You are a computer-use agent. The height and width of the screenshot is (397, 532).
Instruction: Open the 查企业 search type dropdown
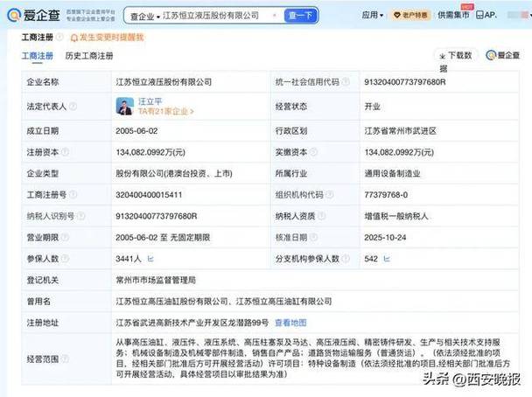pos(145,16)
